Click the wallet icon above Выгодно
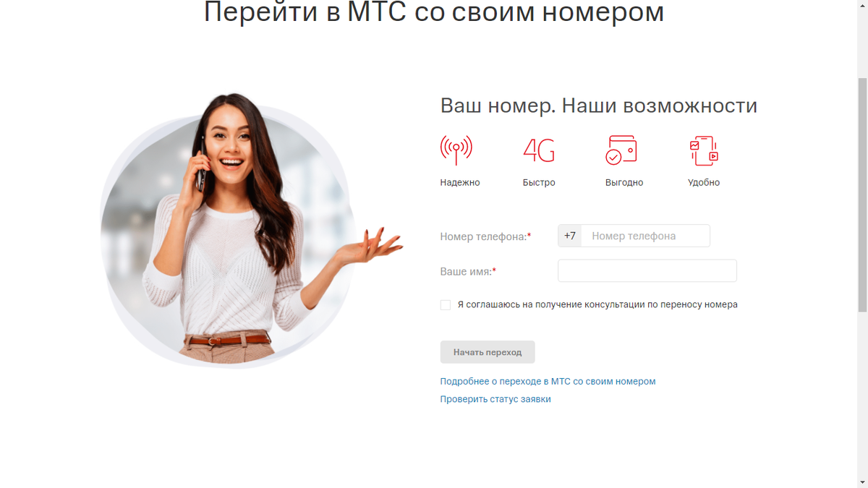 [x=621, y=150]
